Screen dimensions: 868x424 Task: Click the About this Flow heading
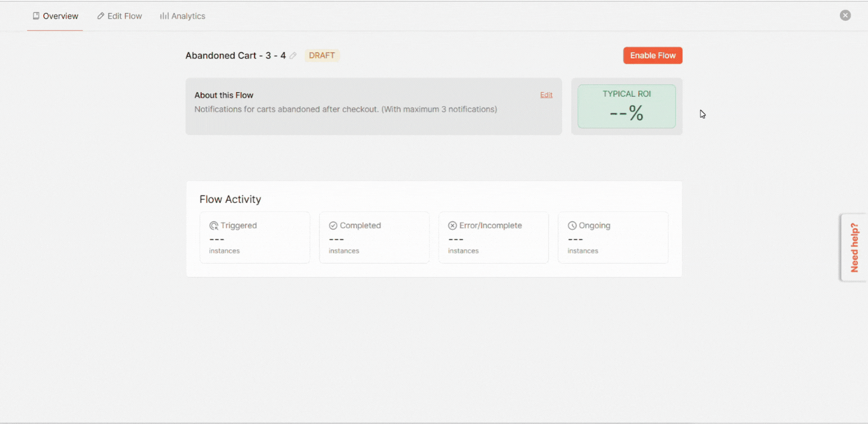click(224, 95)
